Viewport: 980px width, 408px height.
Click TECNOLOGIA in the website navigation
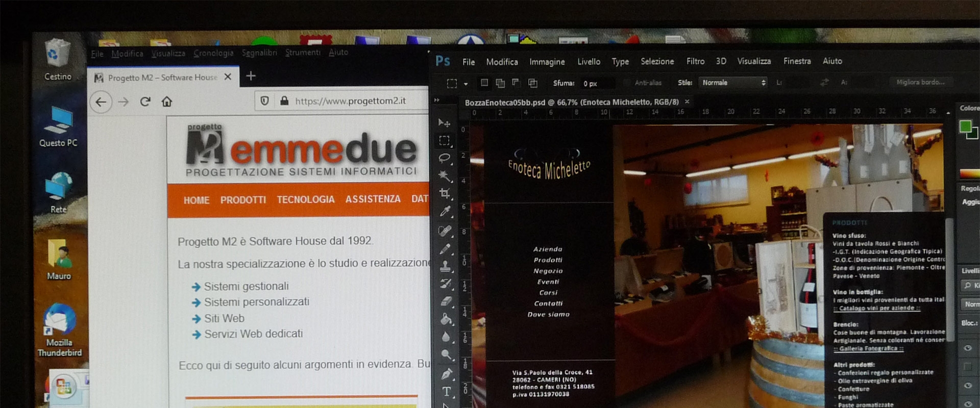coord(306,199)
